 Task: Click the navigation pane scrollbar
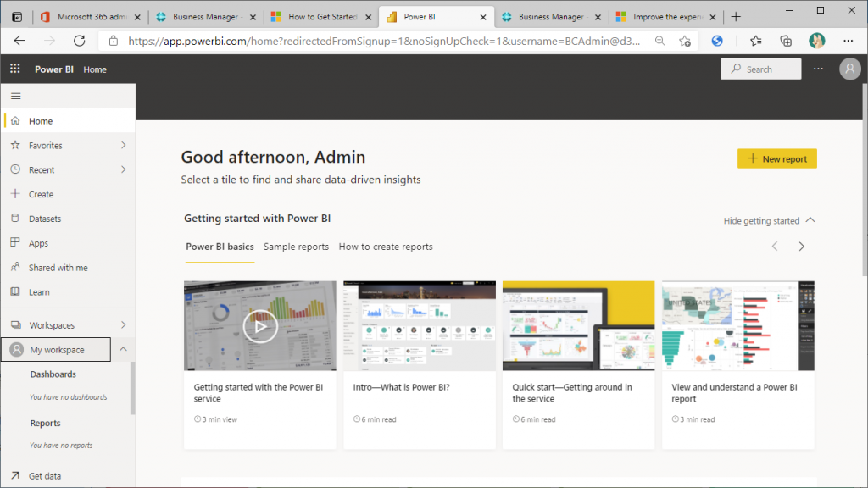pyautogui.click(x=132, y=387)
